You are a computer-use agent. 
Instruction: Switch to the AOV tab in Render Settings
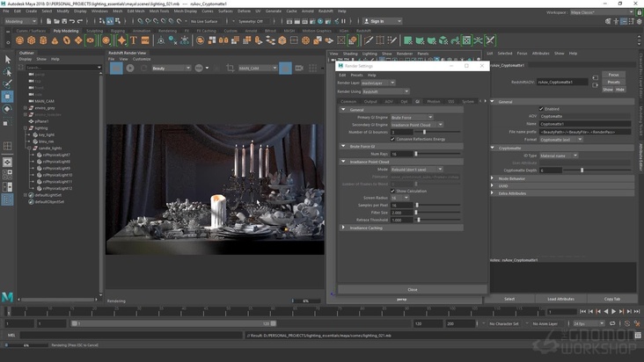tap(389, 101)
